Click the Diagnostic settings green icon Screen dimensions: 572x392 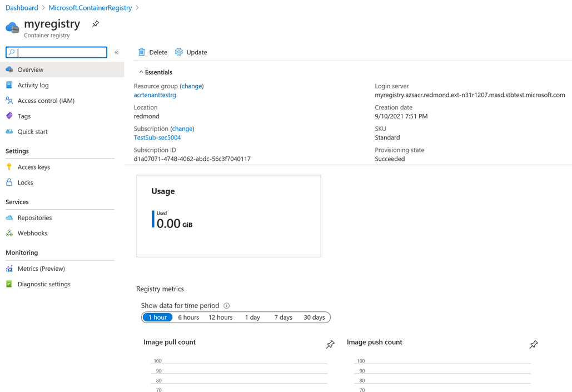pos(9,284)
